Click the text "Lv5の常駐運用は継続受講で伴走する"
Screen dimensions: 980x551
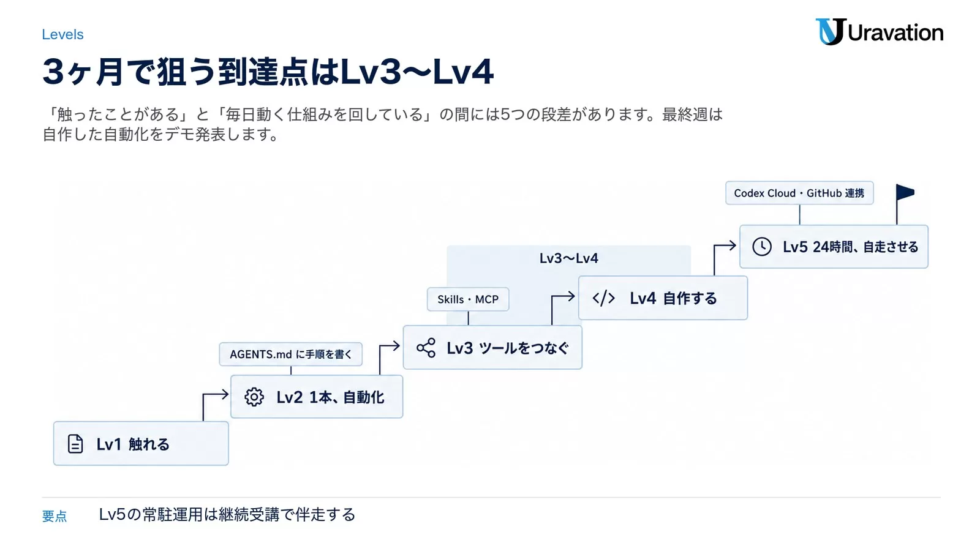coord(227,514)
